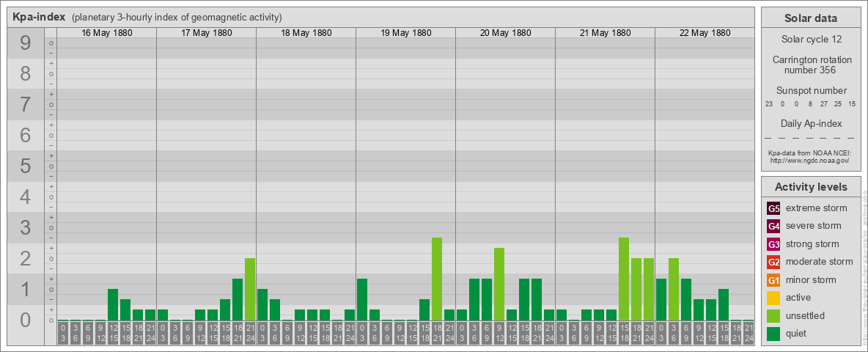Click the '0 3' time slot under 16 May
Image resolution: width=868 pixels, height=352 pixels.
pyautogui.click(x=63, y=333)
